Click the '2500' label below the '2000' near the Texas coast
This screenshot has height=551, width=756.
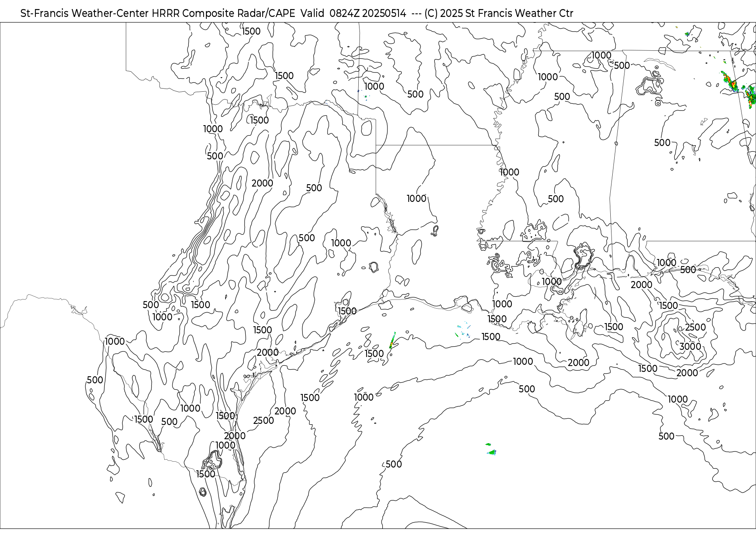(x=263, y=421)
